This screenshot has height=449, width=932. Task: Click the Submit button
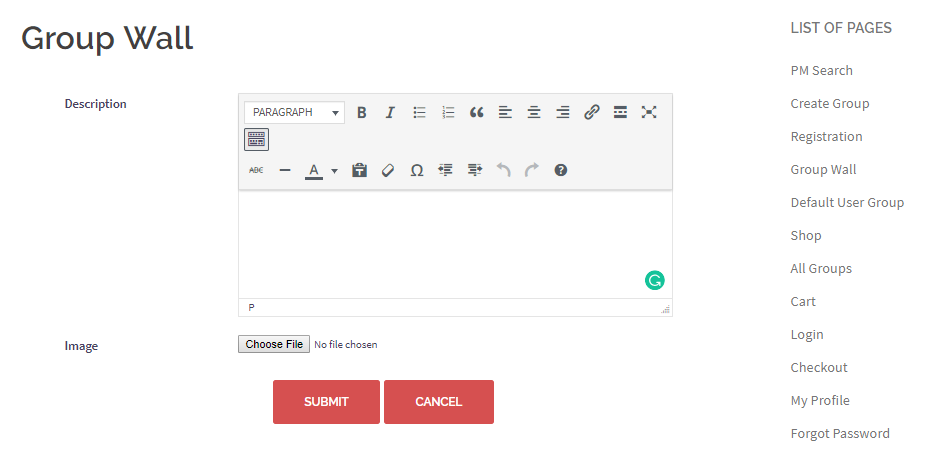click(326, 402)
